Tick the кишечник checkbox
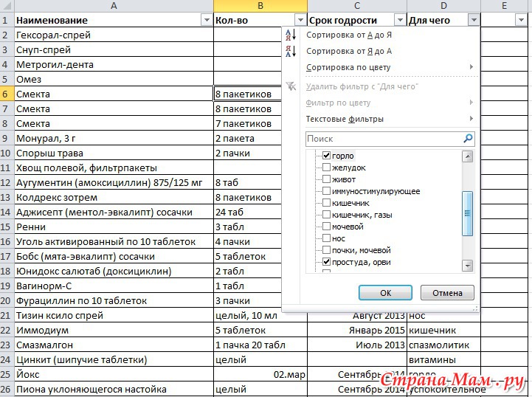Viewport: 532px width, 397px height. (x=326, y=203)
